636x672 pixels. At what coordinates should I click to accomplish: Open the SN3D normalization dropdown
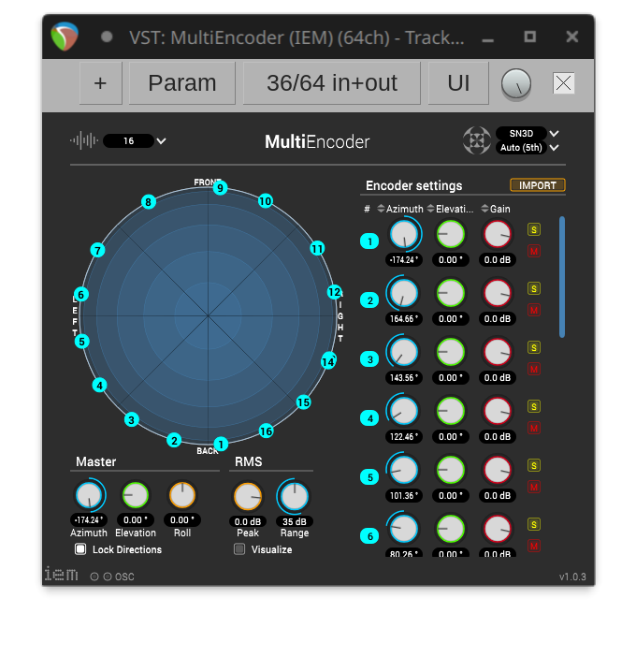(528, 133)
